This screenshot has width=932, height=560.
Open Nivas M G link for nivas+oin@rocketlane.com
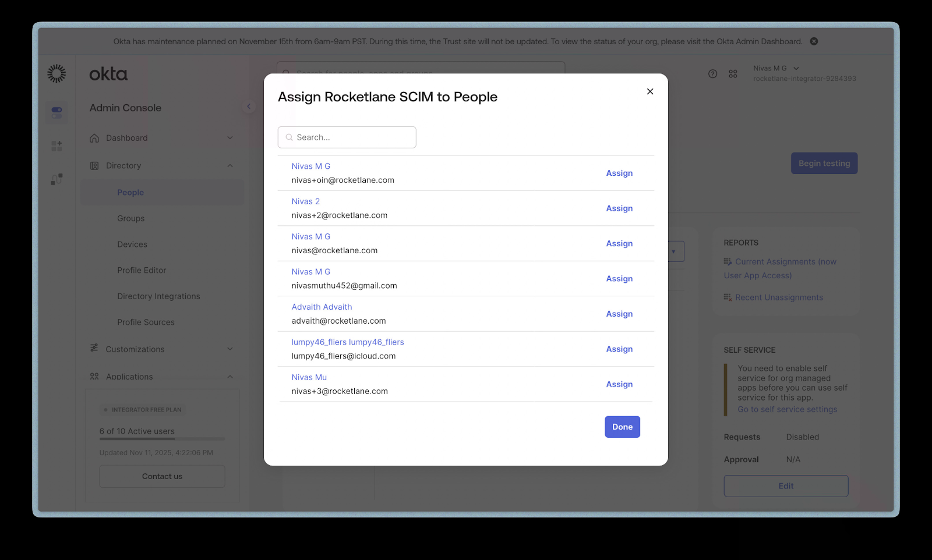311,166
